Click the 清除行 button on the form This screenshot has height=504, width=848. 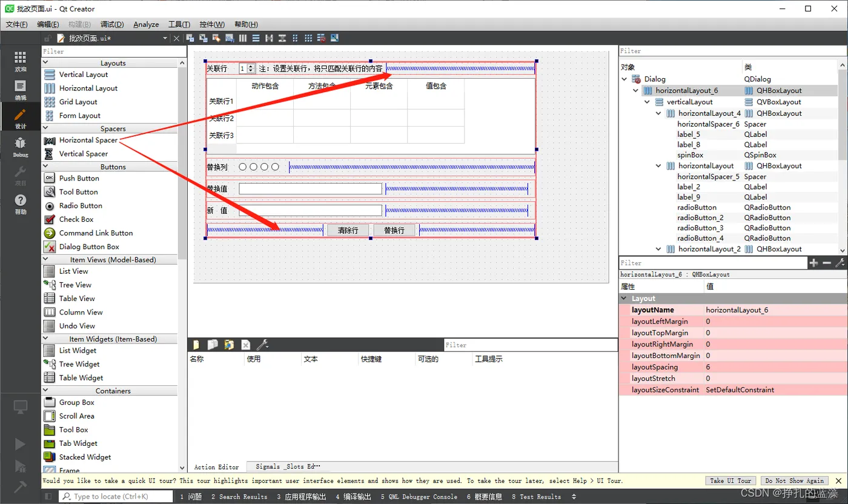tap(348, 230)
